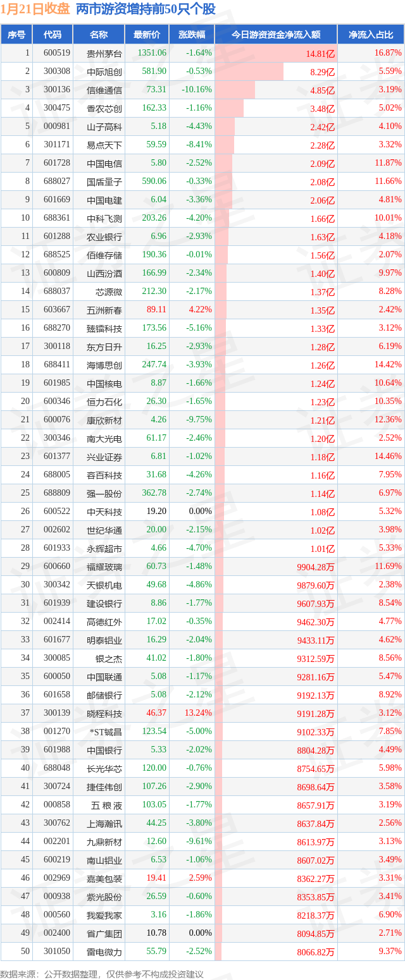Viewport: 405px width, 980px height.
Task: Select stock name *ST铖昌
Action: (106, 732)
